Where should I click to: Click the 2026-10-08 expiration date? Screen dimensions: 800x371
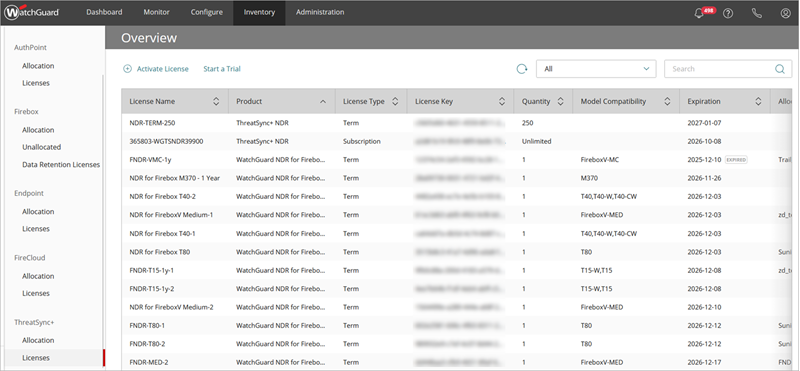704,141
